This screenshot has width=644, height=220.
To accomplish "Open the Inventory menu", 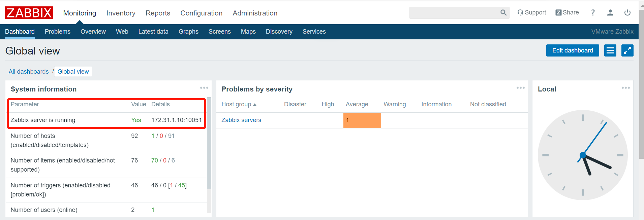I will click(x=121, y=13).
